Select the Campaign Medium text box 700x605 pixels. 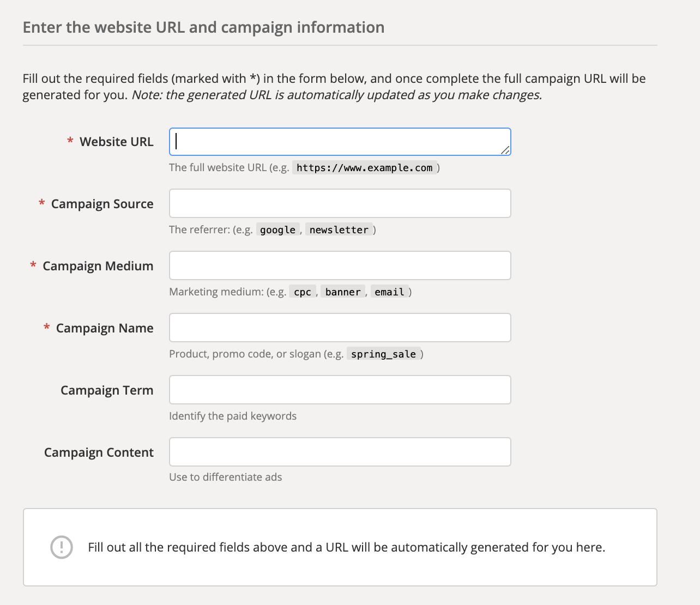[340, 265]
